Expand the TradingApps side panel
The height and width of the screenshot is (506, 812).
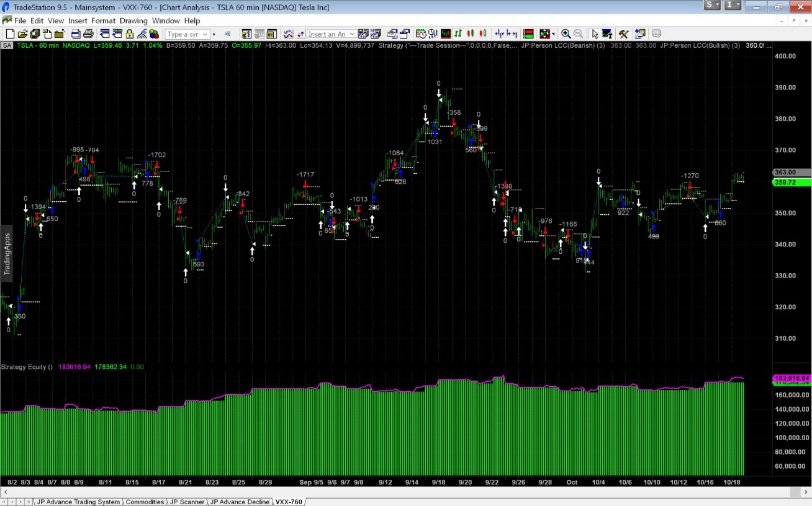7,253
